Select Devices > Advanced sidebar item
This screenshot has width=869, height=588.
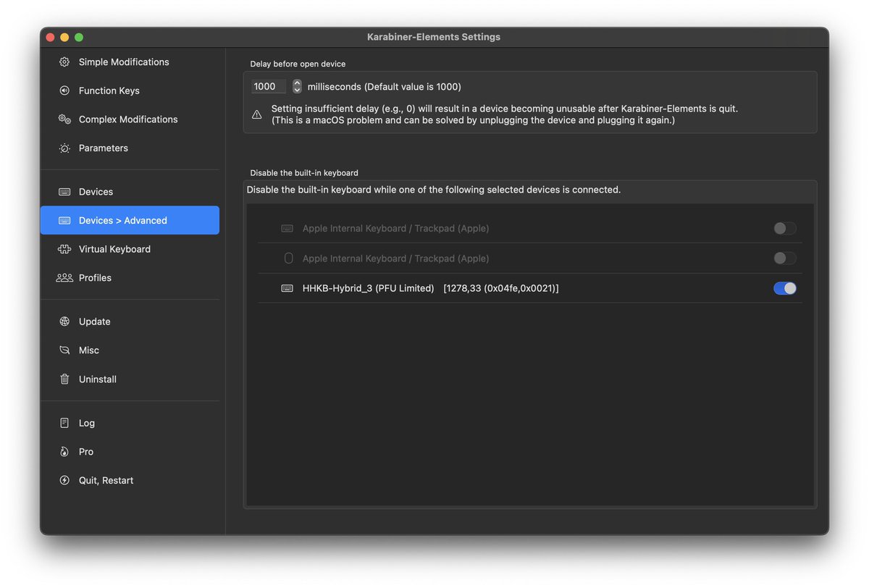point(130,220)
